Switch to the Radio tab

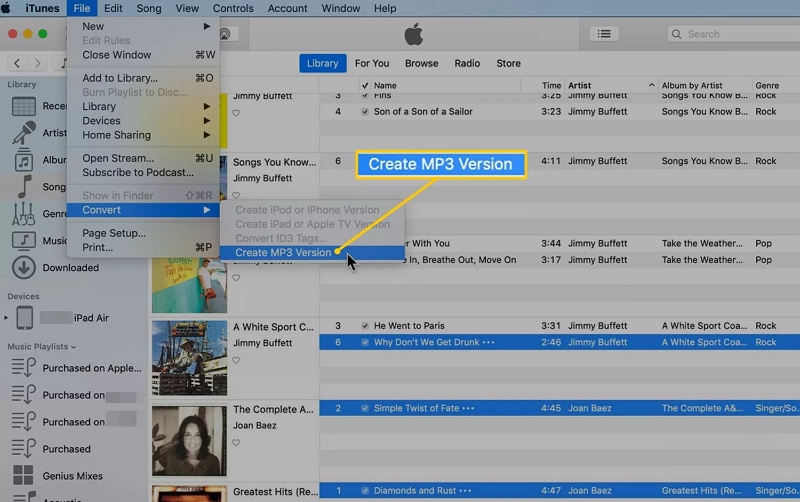click(467, 63)
